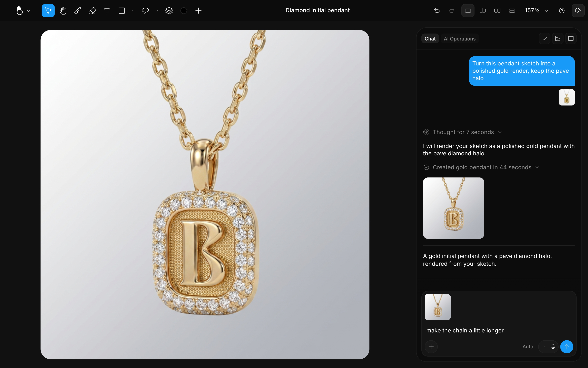Switch to the AI Operations tab

(459, 39)
